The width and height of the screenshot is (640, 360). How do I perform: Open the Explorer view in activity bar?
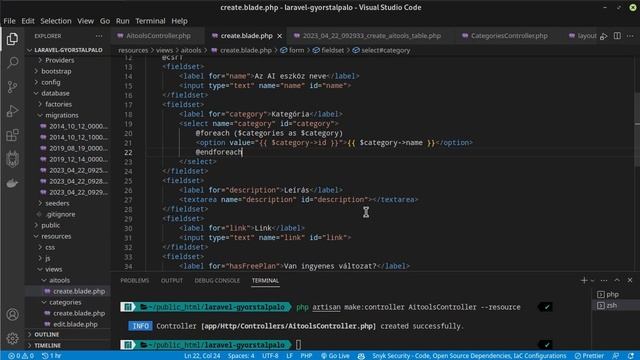12,39
